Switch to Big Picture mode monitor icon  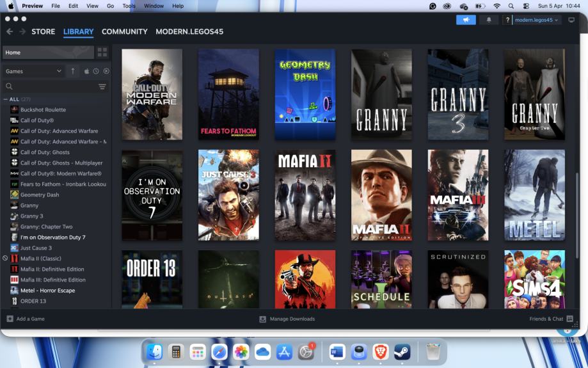pyautogui.click(x=571, y=20)
